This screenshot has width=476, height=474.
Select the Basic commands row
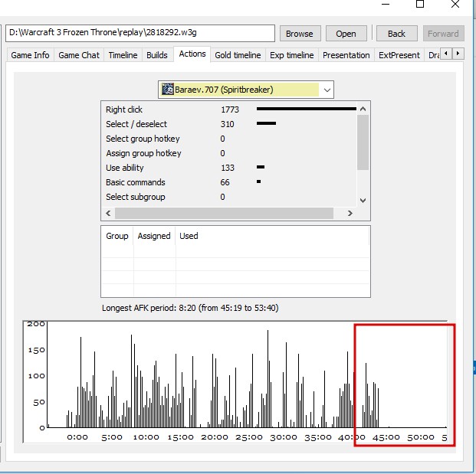tap(229, 182)
